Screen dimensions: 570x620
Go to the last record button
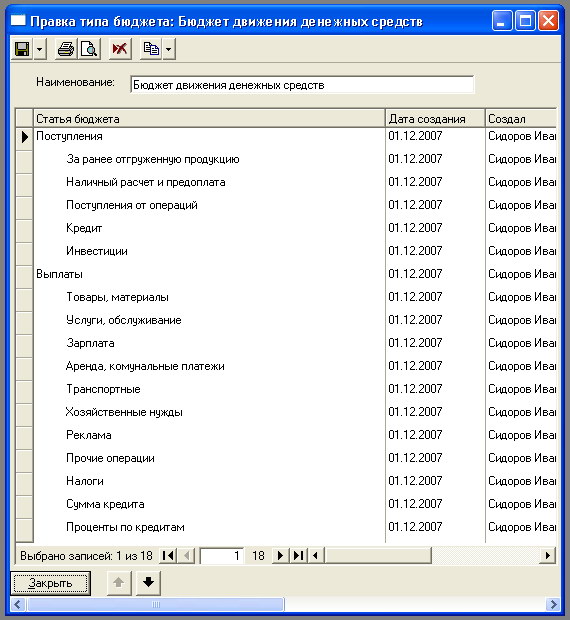click(x=298, y=556)
